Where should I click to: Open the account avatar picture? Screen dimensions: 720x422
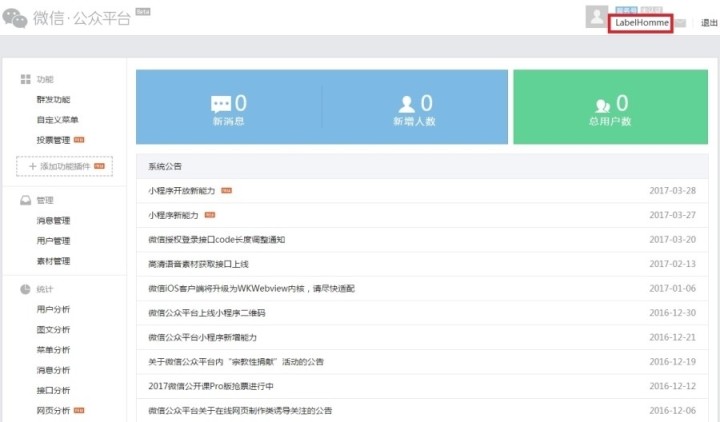click(x=596, y=17)
